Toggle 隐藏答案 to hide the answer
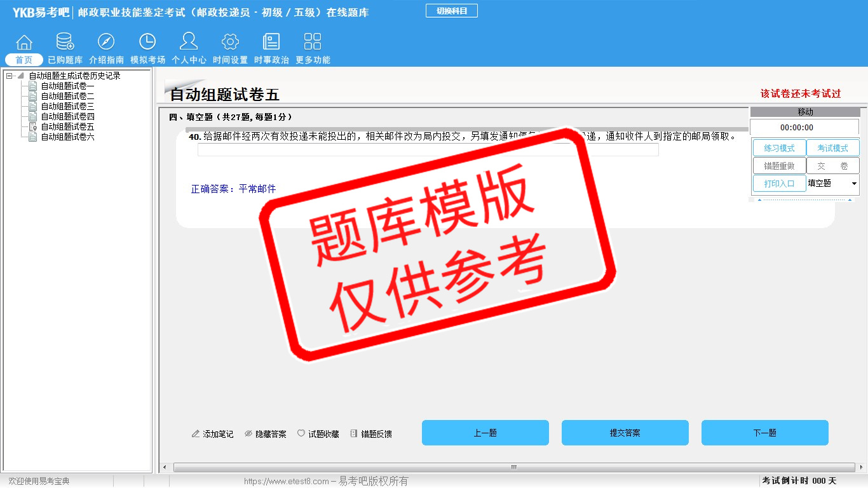 pos(266,434)
